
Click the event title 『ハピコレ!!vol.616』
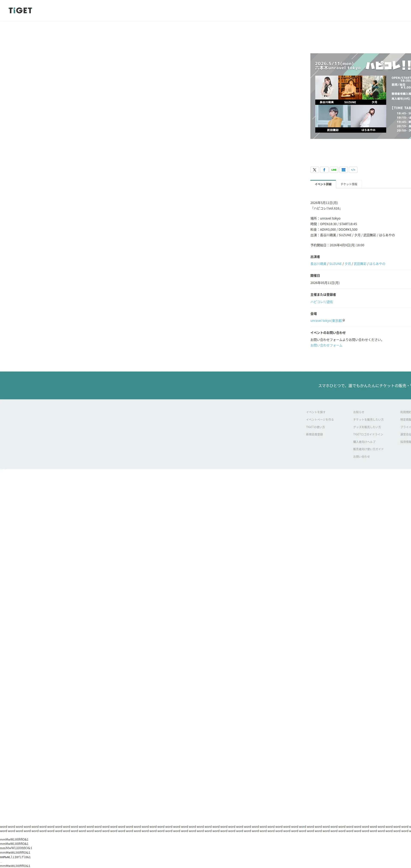tap(326, 208)
